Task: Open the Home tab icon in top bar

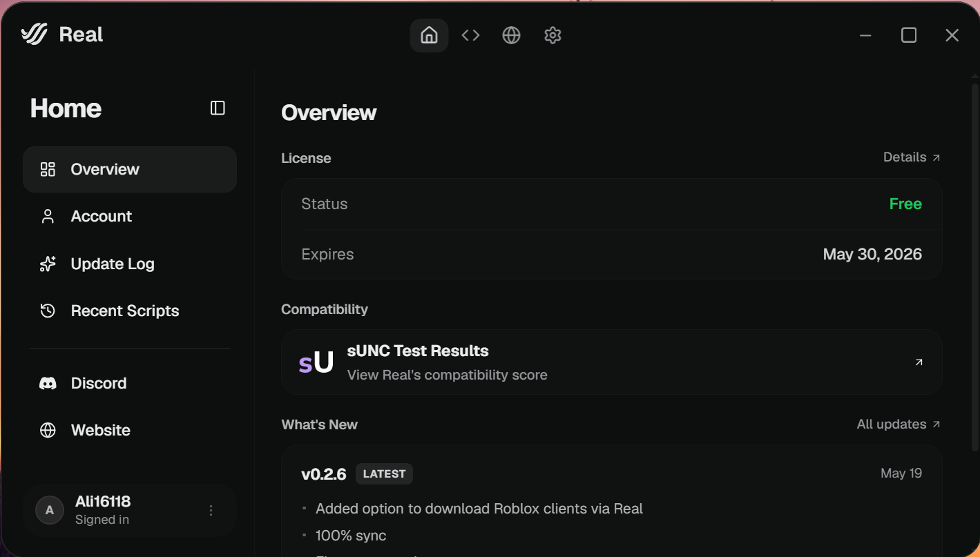Action: click(x=429, y=35)
